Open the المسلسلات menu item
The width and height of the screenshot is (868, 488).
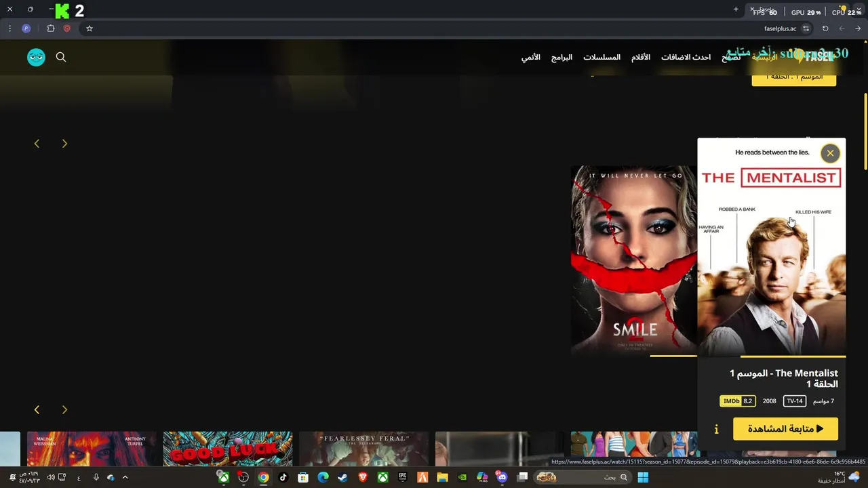pos(601,57)
